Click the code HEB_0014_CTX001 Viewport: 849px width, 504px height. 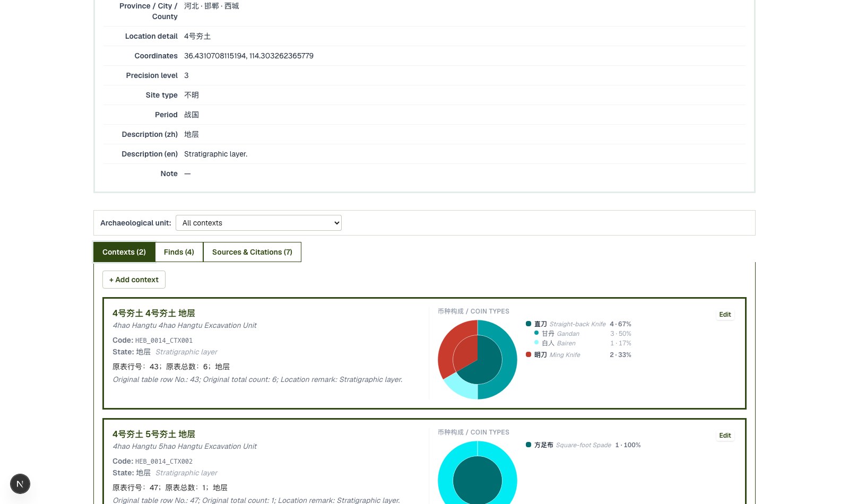(x=164, y=341)
